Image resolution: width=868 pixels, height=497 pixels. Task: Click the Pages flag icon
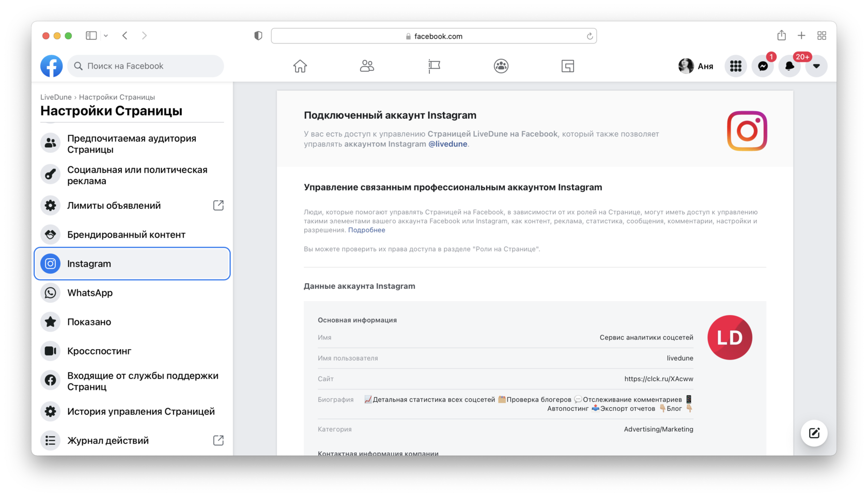coord(434,66)
